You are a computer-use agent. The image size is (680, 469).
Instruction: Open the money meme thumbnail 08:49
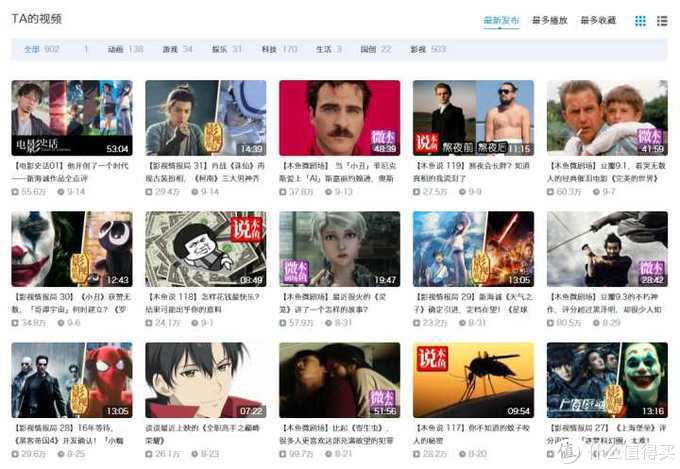tap(206, 249)
